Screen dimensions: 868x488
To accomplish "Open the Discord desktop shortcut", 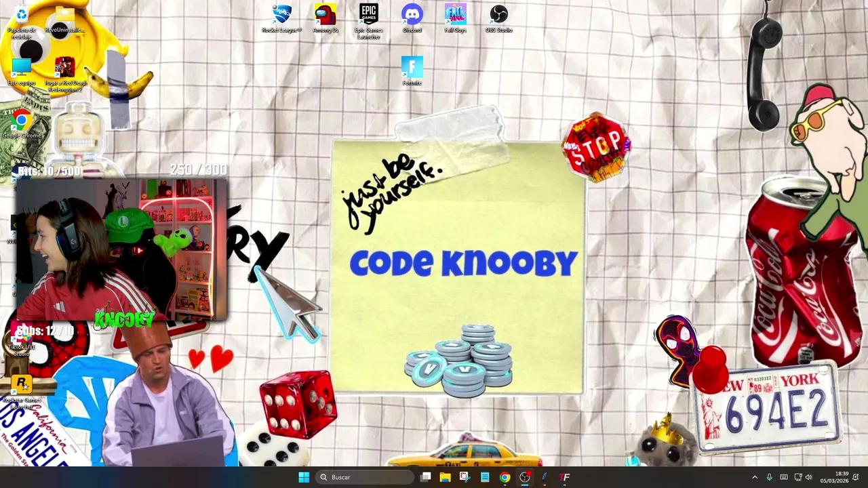I will tap(412, 19).
